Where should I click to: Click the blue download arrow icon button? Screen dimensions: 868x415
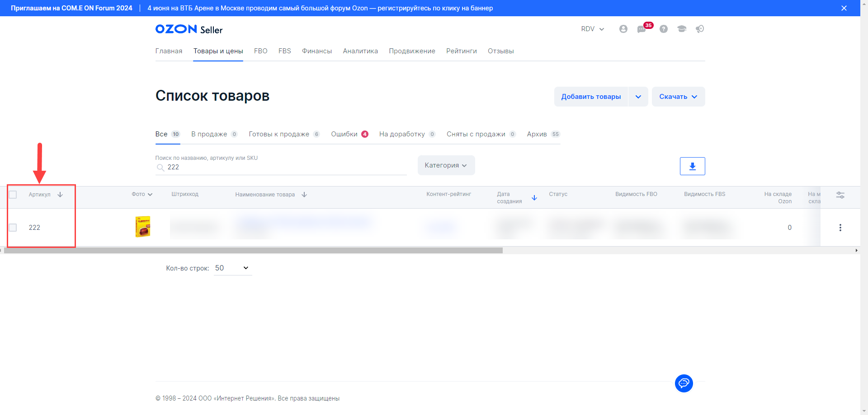(x=692, y=166)
